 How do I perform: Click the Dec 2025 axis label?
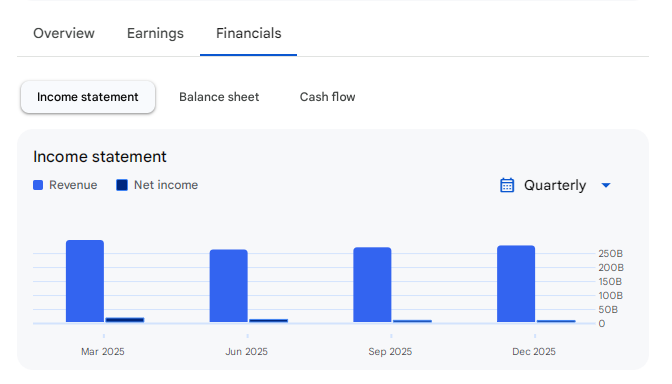[x=534, y=352]
